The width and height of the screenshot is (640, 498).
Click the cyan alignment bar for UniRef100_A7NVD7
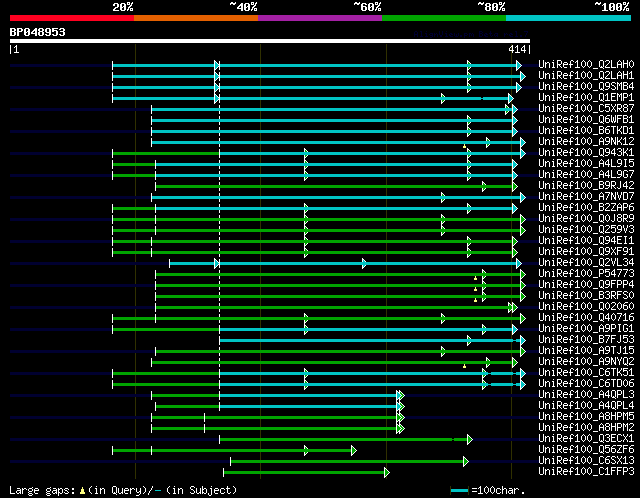coord(337,198)
